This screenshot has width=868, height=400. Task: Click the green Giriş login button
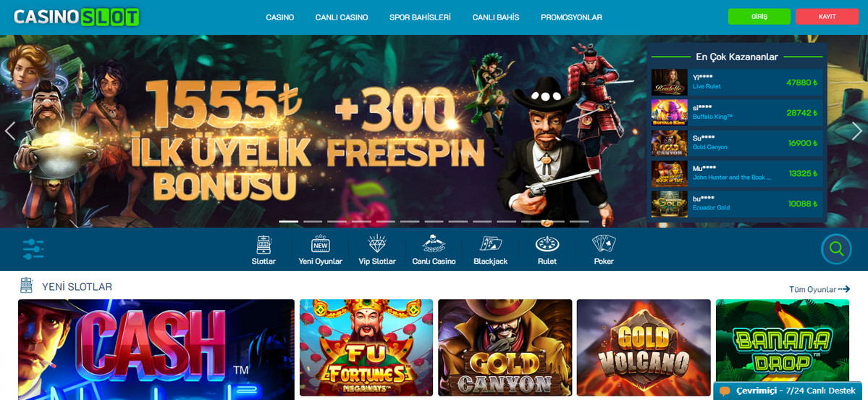[x=759, y=17]
